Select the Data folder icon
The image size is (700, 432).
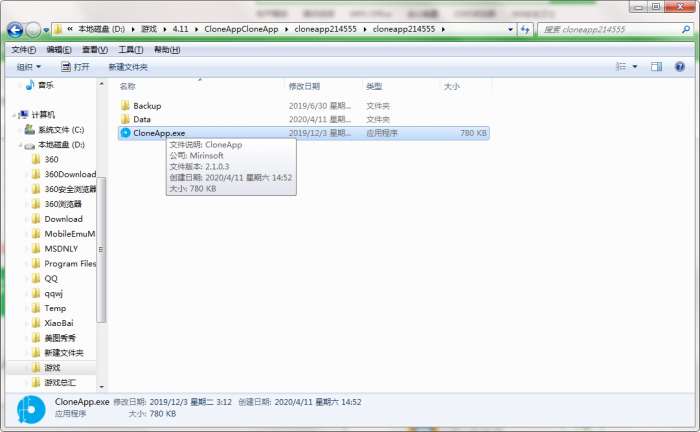click(x=125, y=119)
